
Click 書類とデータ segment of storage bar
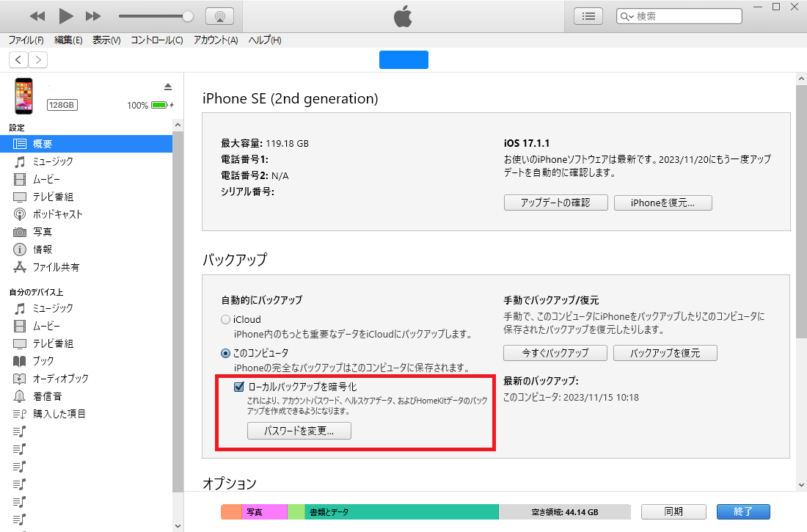coord(401,512)
